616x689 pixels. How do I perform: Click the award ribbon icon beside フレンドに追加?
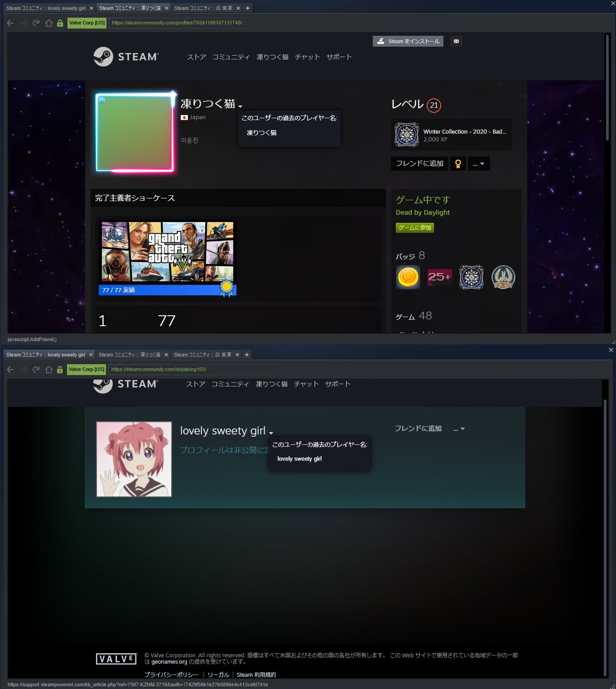point(458,164)
